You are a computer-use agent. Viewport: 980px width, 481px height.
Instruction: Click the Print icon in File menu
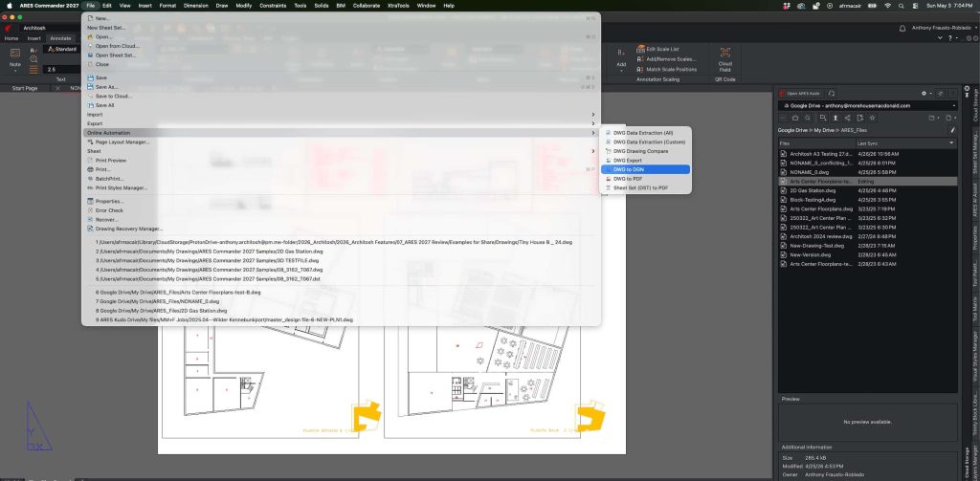(x=91, y=169)
